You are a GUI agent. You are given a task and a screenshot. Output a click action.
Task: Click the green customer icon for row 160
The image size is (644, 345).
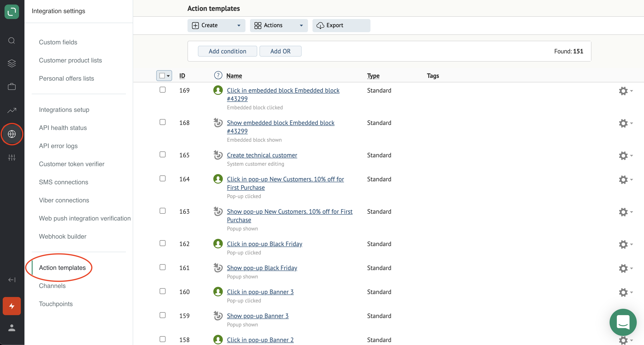pos(218,292)
